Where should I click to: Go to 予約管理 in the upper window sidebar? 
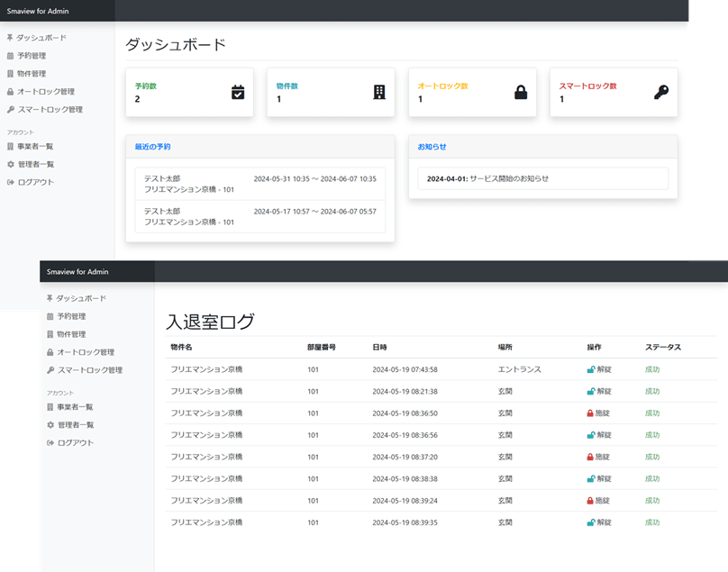click(x=32, y=56)
